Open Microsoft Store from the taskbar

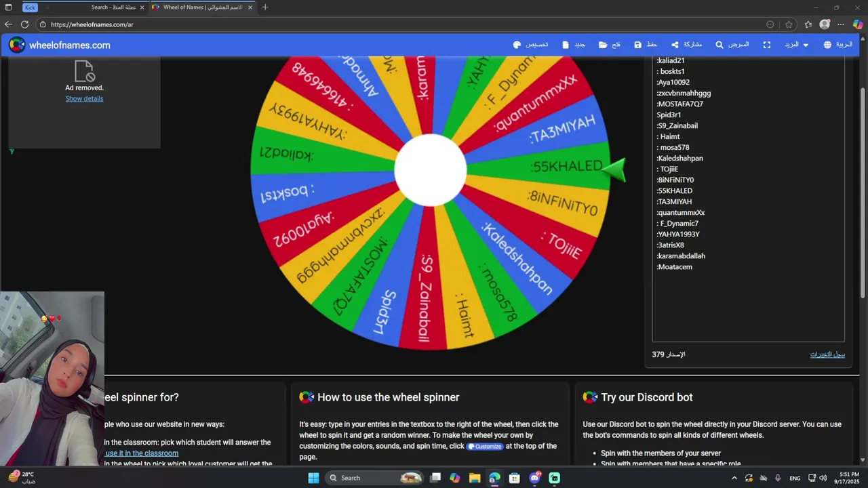515,478
